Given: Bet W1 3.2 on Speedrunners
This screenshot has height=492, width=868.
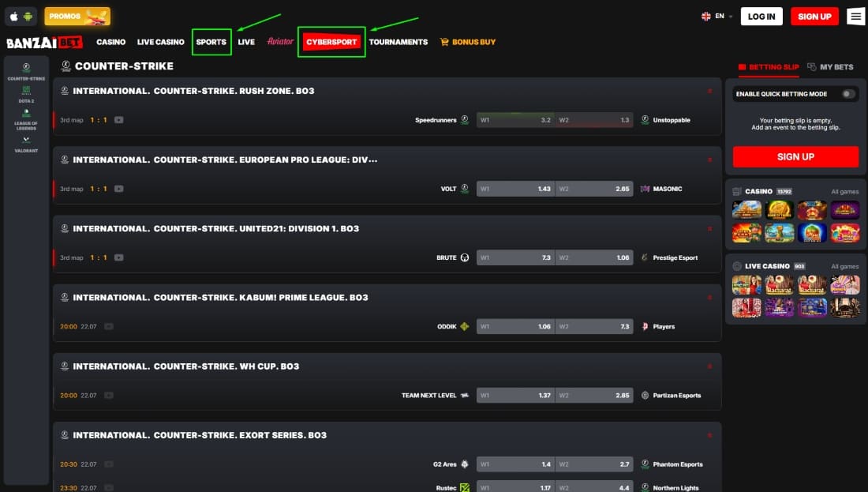Looking at the screenshot, I should (x=515, y=120).
